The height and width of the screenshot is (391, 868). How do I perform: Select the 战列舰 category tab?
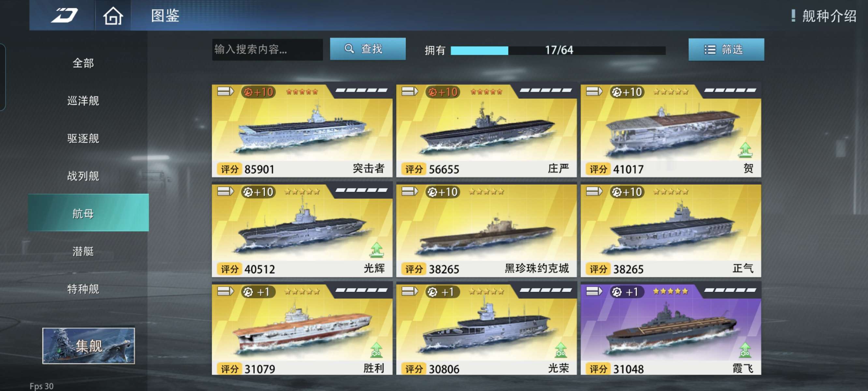point(83,176)
